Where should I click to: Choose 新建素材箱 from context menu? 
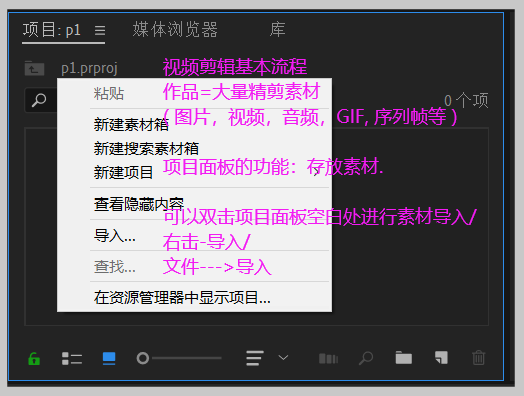(x=194, y=125)
